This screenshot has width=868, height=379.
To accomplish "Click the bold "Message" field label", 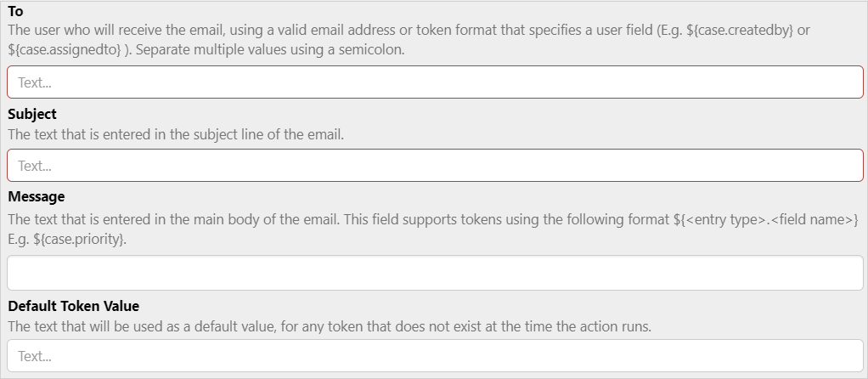I will pos(37,196).
